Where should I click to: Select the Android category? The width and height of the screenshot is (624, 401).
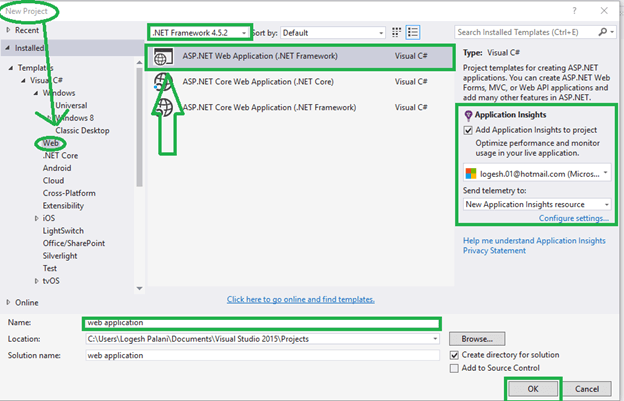[57, 168]
